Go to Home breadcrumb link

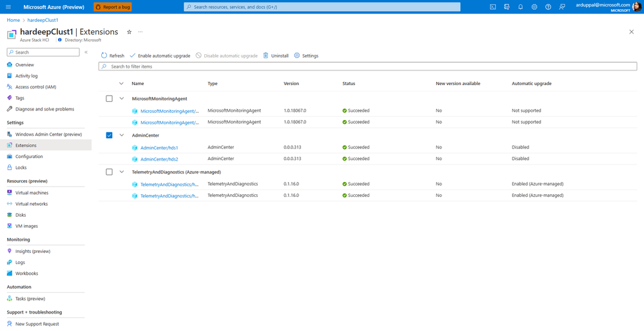13,20
